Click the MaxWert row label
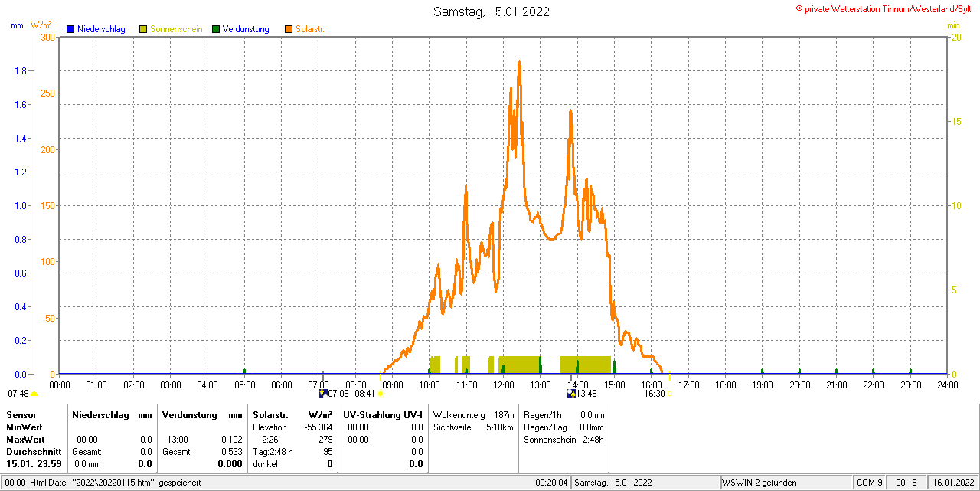 (25, 439)
